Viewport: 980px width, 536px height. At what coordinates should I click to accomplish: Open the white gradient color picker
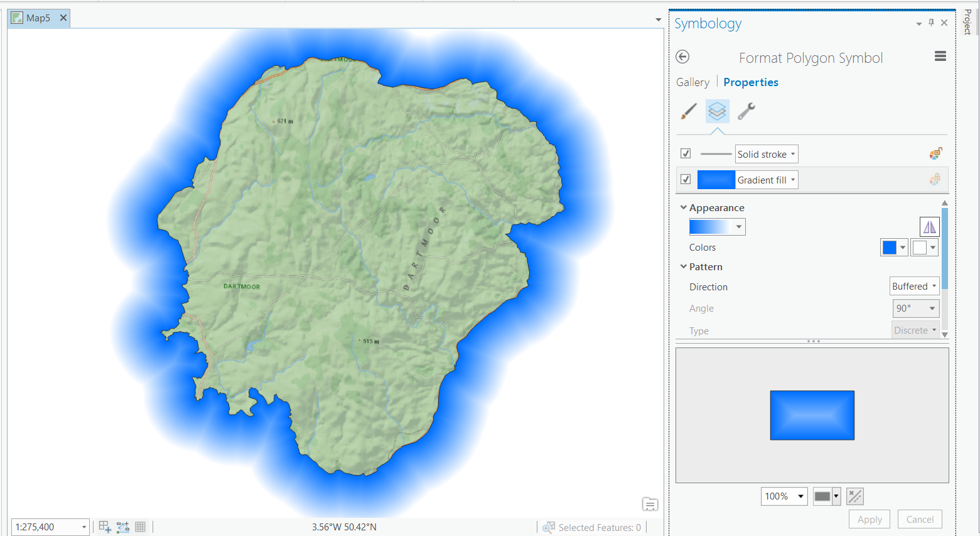924,248
